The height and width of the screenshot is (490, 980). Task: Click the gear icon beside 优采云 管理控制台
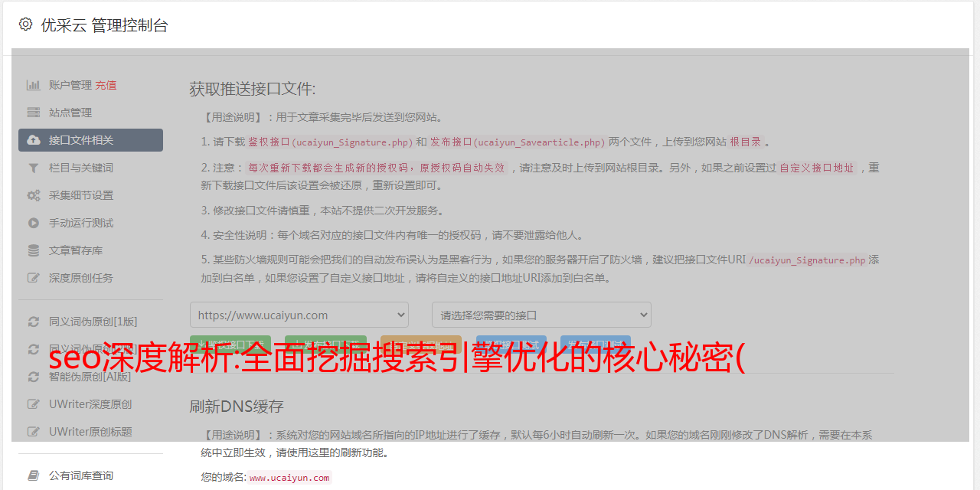[x=25, y=24]
